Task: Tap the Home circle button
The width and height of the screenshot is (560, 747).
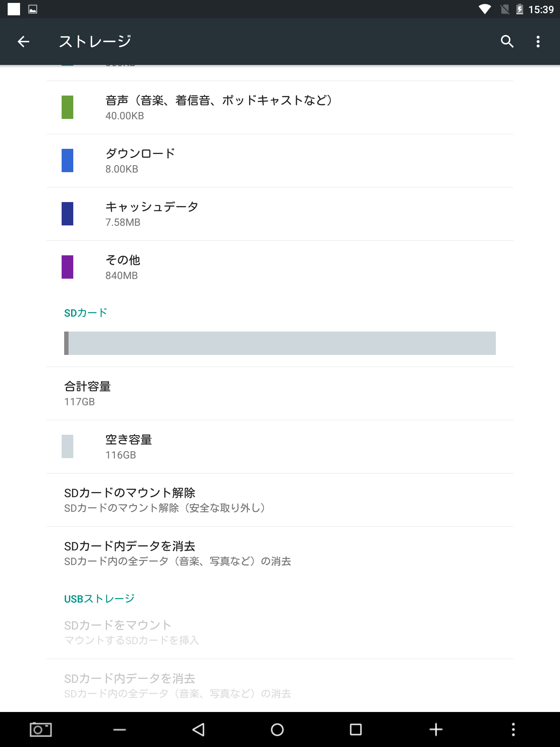Action: [x=277, y=729]
